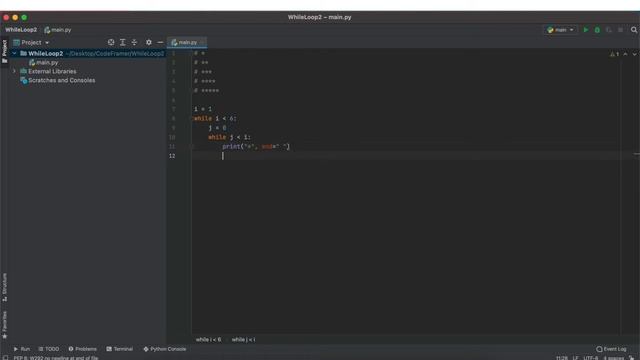Open the Favorites side tool window

tap(4, 325)
